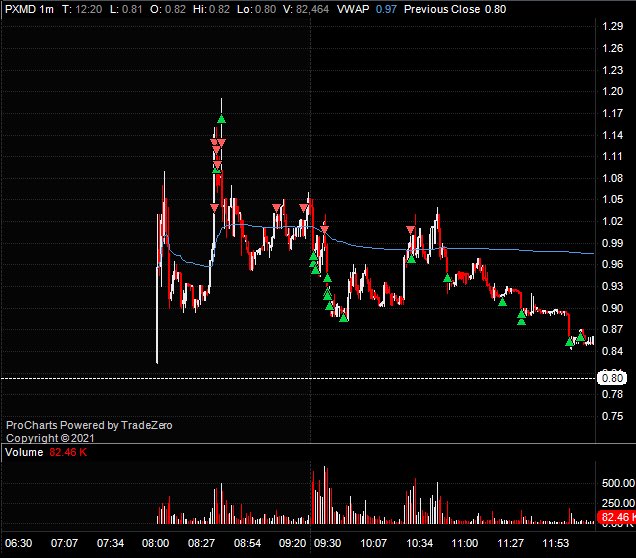Screen dimensions: 636x558
Task: Click the 0.90 price axis label
Action: click(x=612, y=308)
